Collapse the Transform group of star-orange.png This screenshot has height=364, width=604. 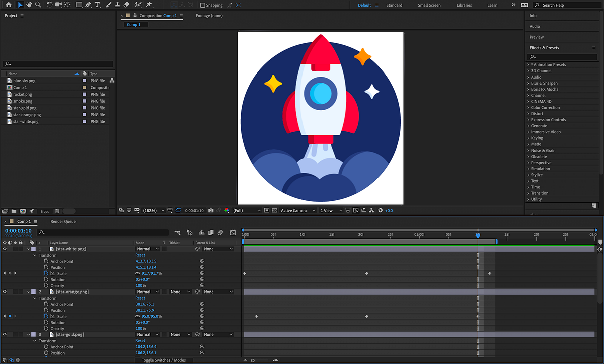(x=34, y=298)
